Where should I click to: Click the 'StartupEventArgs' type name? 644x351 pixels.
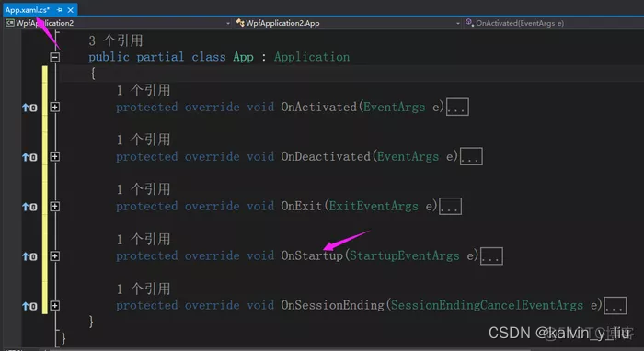coord(405,256)
